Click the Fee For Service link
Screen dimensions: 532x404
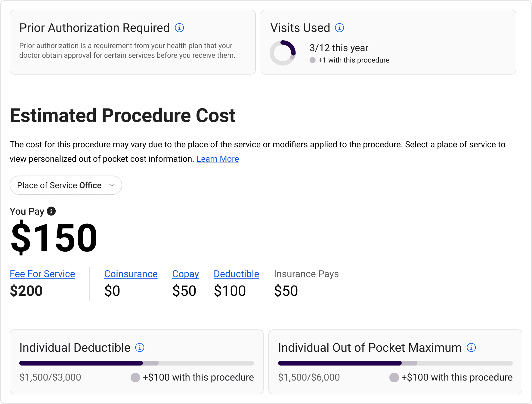point(42,274)
